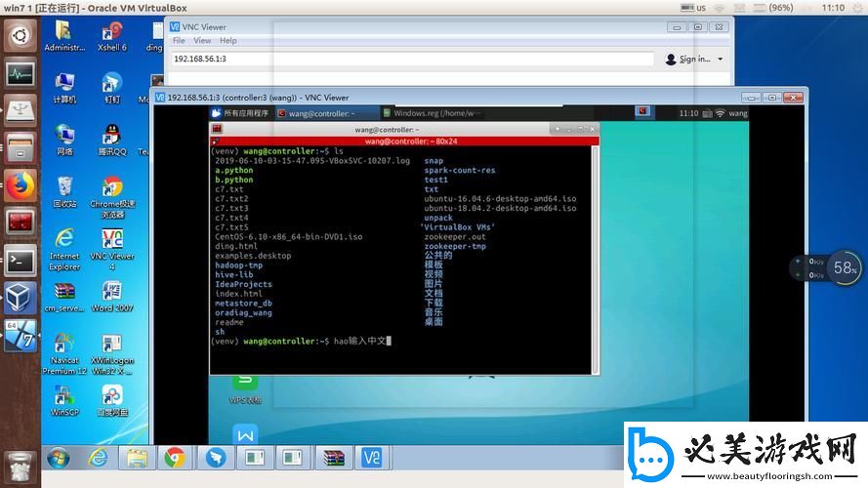Open the Help menu in VNC Viewer
Screen dimensions: 868x488
pos(227,41)
